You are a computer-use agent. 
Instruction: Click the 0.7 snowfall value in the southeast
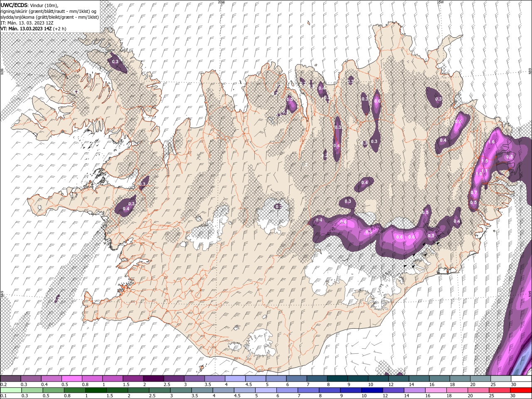click(x=474, y=193)
